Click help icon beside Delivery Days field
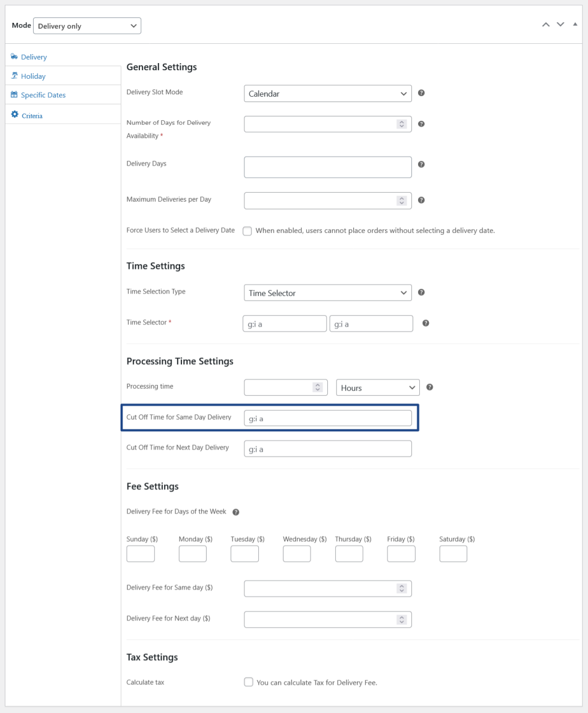The height and width of the screenshot is (713, 588). [x=422, y=164]
